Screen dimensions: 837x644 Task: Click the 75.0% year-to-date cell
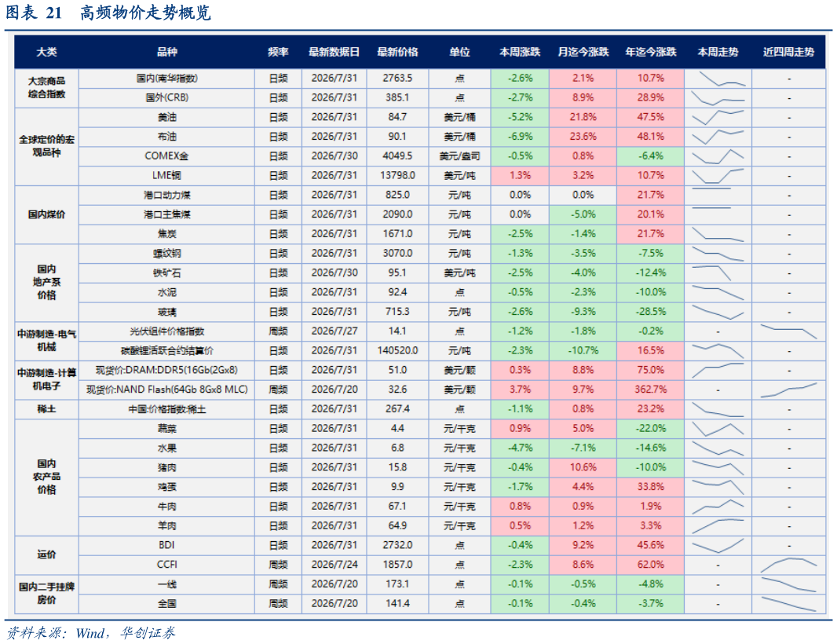point(651,370)
